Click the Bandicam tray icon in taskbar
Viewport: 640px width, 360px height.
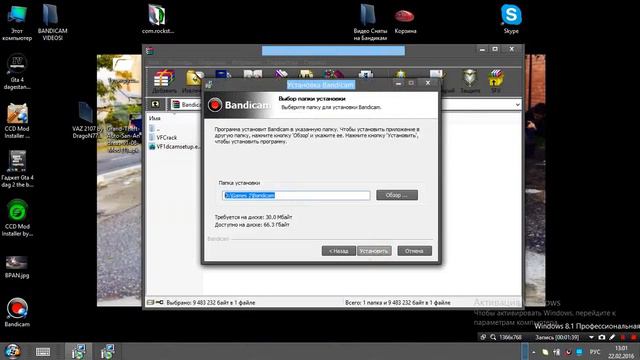pos(568,352)
